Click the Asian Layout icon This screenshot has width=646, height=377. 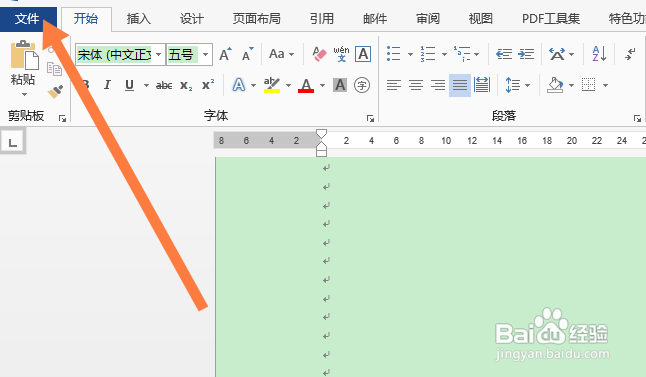tap(557, 54)
